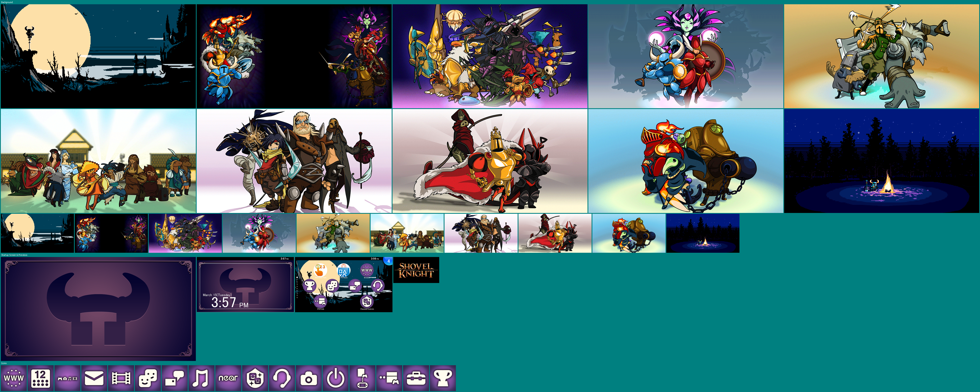Select the orange Propeller Knight small thumbnail
This screenshot has width=980, height=392.
333,233
